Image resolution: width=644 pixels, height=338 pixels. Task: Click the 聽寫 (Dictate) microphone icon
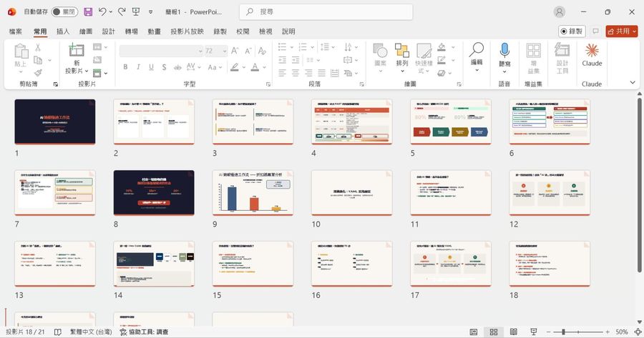504,51
